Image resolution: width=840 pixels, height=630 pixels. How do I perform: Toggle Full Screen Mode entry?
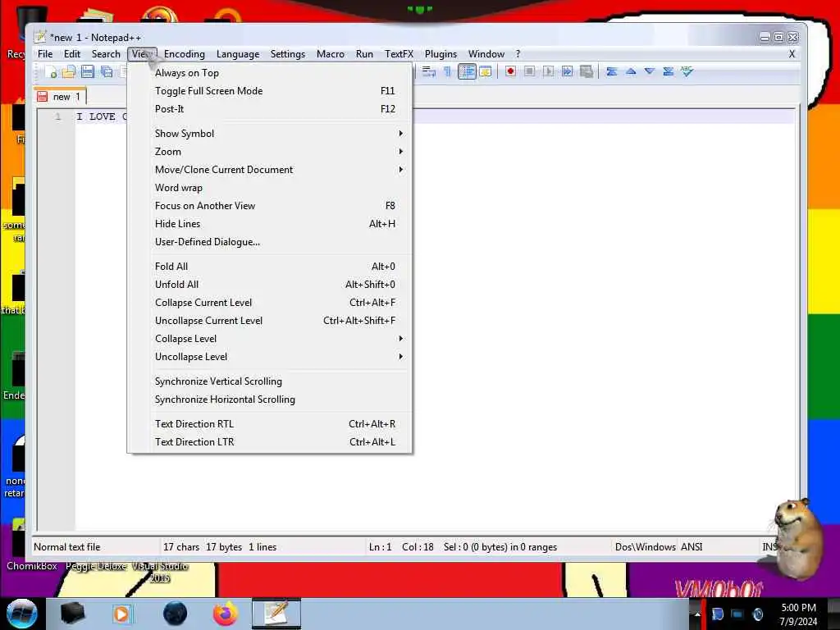(270, 91)
